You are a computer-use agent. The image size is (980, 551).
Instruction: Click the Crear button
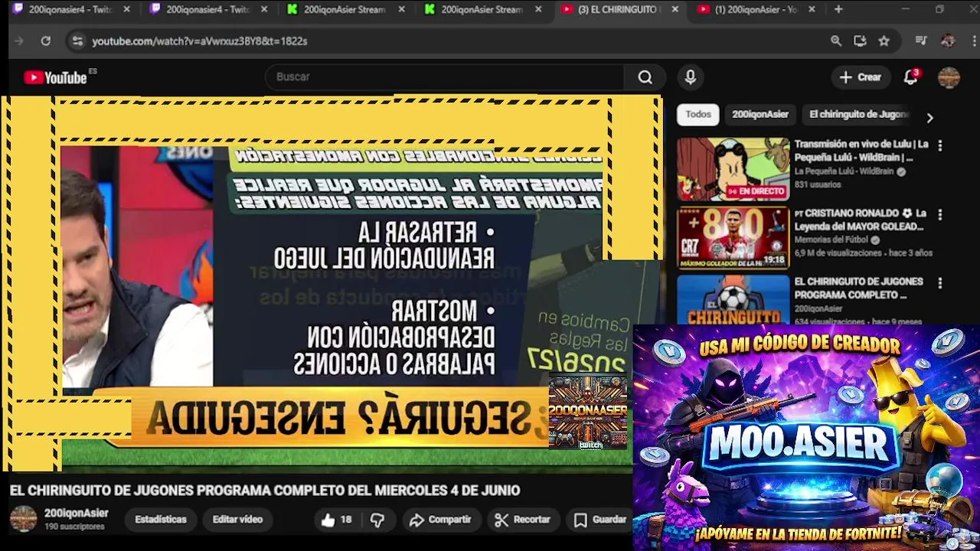click(x=861, y=77)
